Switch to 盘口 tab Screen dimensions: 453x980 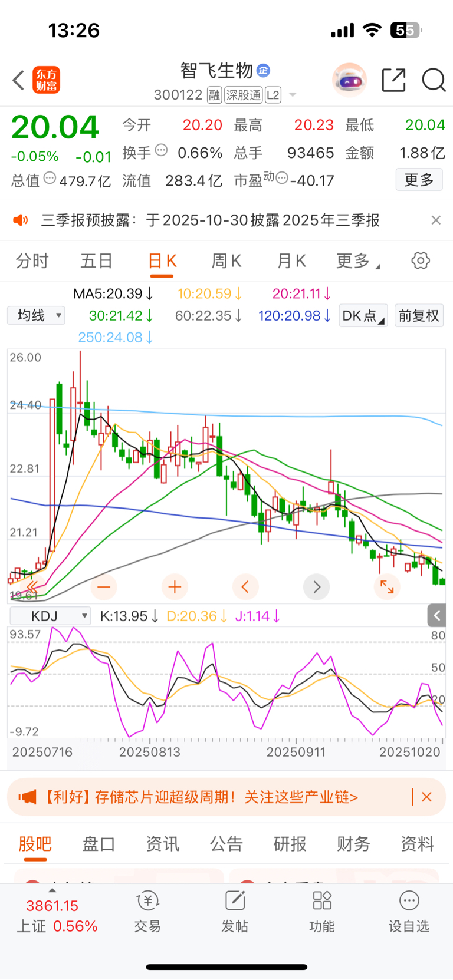99,844
